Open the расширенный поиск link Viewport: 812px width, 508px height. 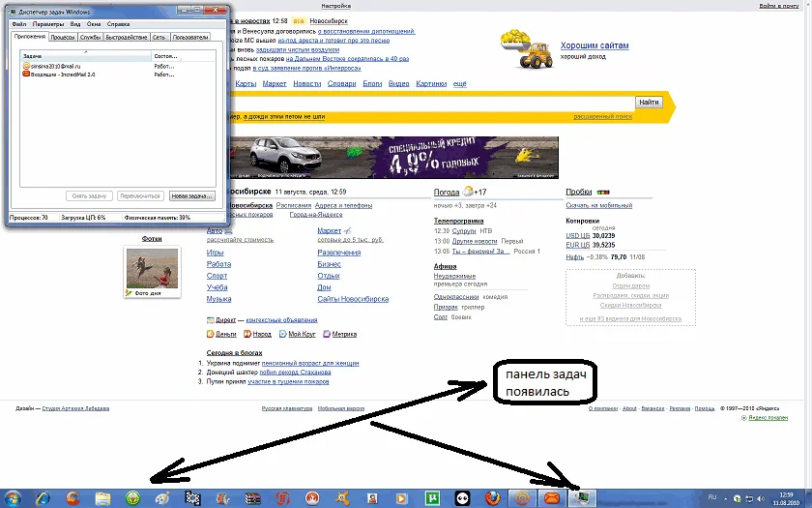[x=603, y=117]
